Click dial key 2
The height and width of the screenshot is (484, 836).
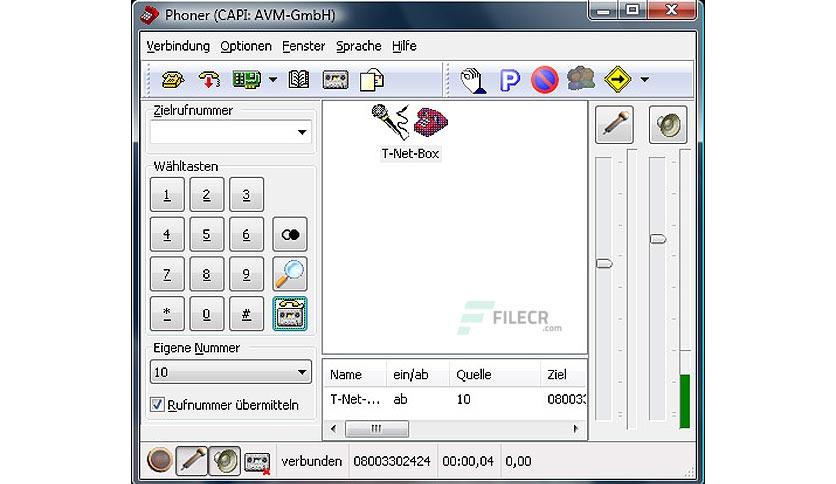coord(206,195)
